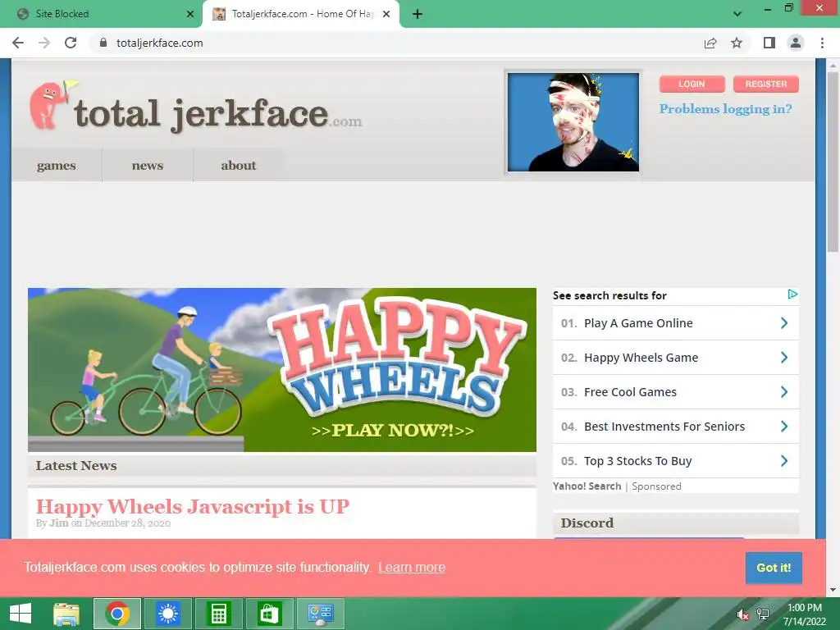Click the browser forward arrow
Image resolution: width=840 pixels, height=630 pixels.
[44, 43]
